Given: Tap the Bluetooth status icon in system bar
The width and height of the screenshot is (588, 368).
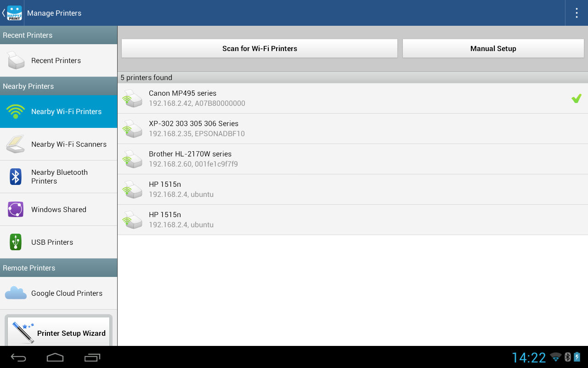Looking at the screenshot, I should 568,357.
